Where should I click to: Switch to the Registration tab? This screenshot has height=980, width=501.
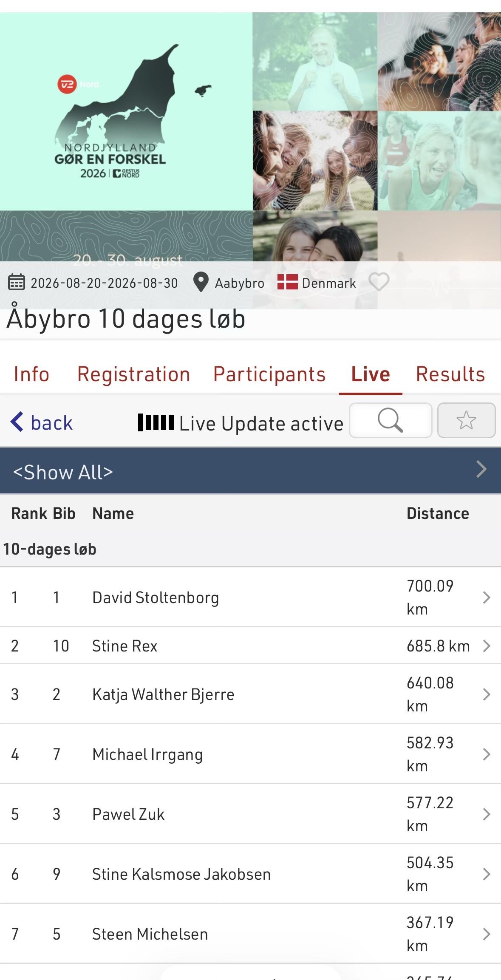click(x=133, y=374)
